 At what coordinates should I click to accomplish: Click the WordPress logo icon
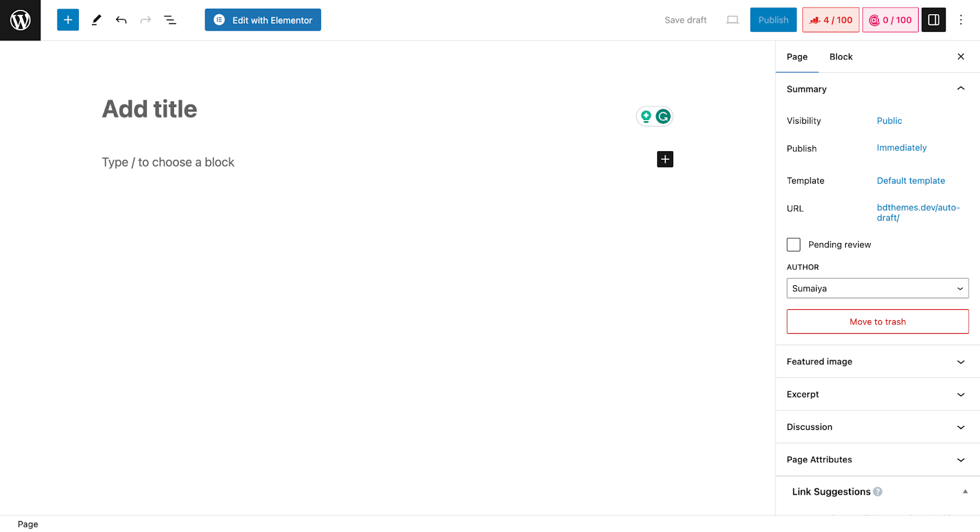pos(20,20)
